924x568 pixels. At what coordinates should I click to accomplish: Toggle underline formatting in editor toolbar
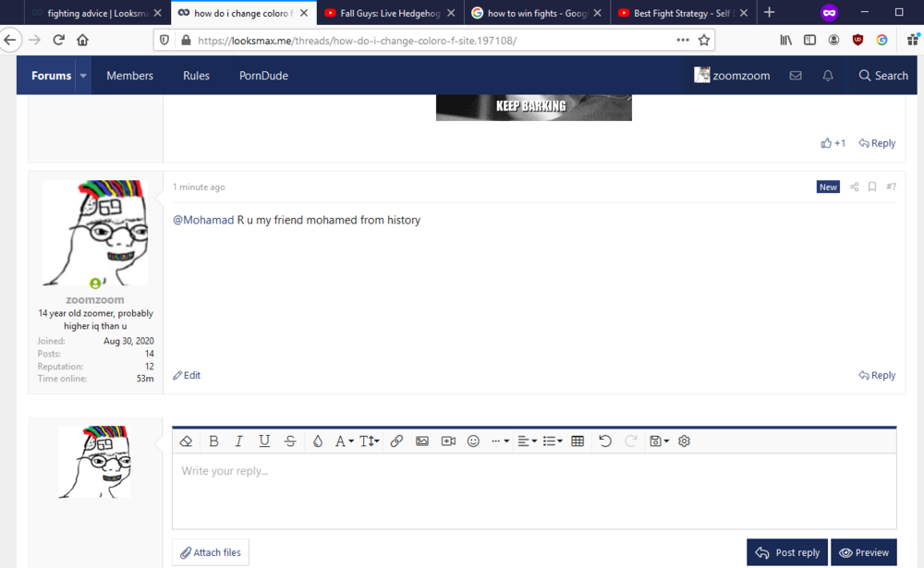264,441
